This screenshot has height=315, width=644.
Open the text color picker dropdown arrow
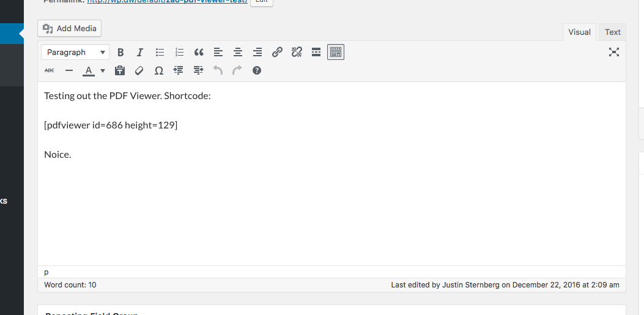(103, 70)
